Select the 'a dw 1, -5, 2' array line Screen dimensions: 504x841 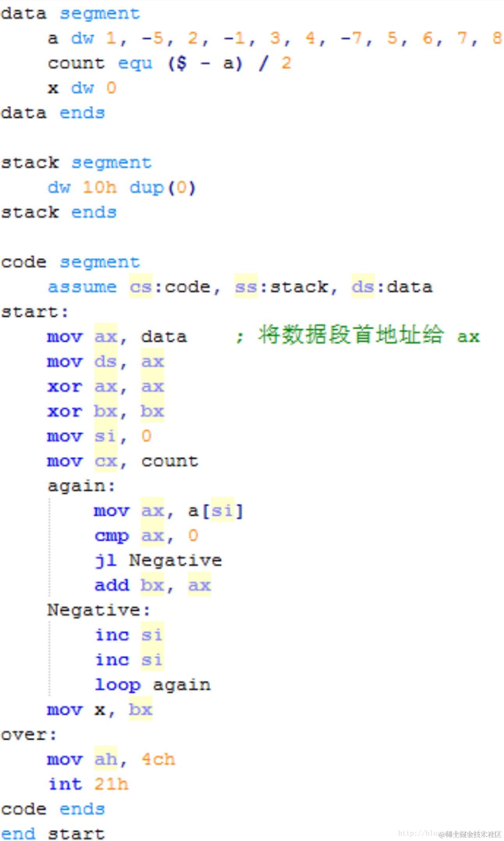275,39
